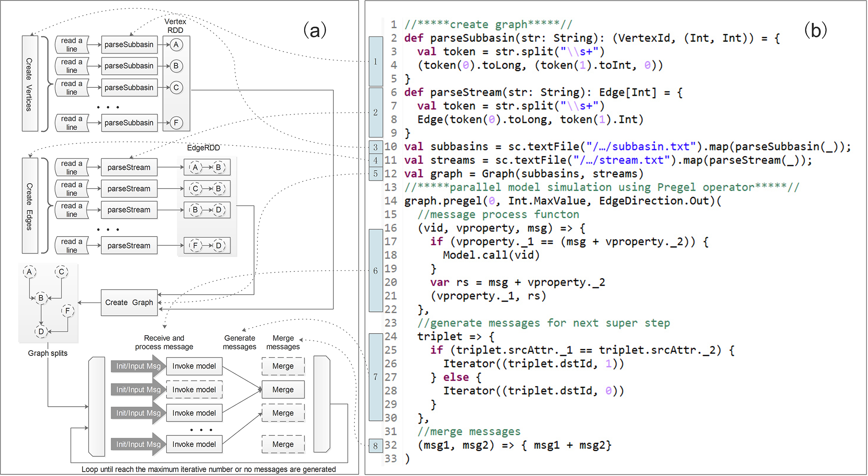
Task: Click the bottom dashed Merge box
Action: 283,444
